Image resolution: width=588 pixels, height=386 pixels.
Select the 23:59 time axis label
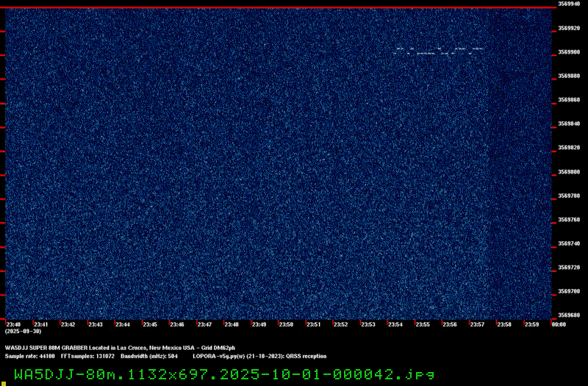click(x=531, y=324)
